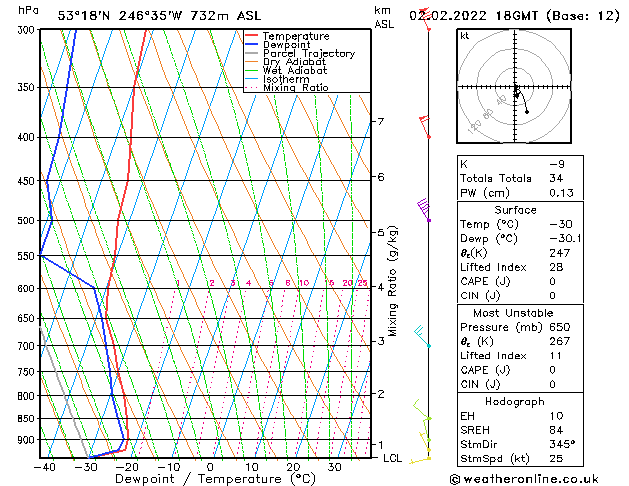Click the Most Unstable θe value 267

tap(560, 341)
